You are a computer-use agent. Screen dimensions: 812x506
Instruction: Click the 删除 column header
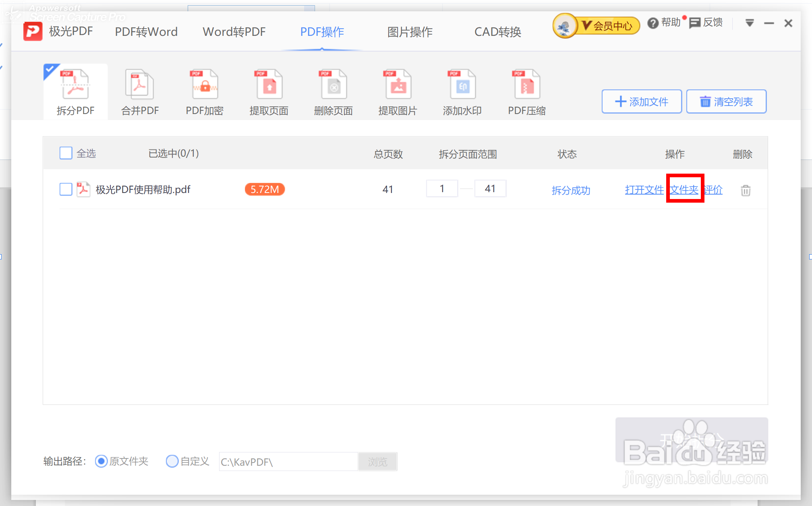pyautogui.click(x=742, y=154)
